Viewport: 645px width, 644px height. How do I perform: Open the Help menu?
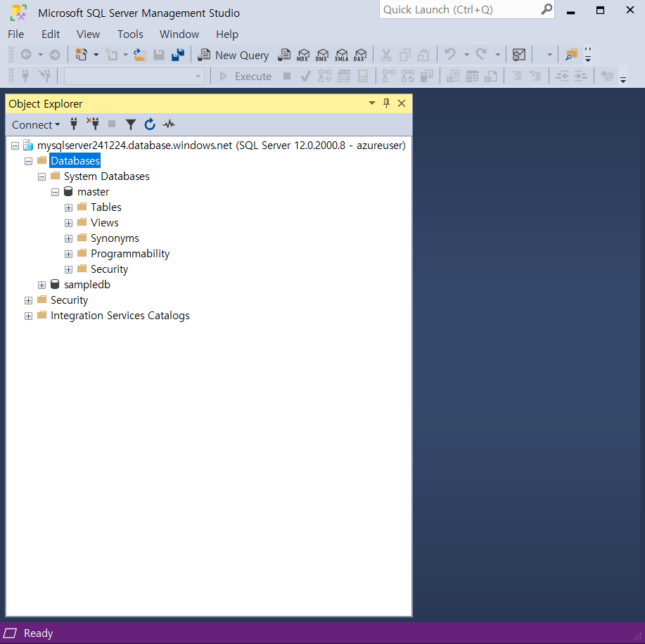[x=227, y=34]
